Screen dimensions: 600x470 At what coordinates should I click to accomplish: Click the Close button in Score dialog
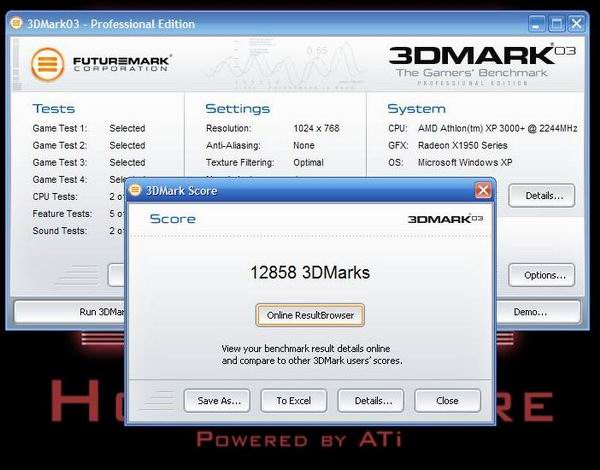(x=447, y=401)
